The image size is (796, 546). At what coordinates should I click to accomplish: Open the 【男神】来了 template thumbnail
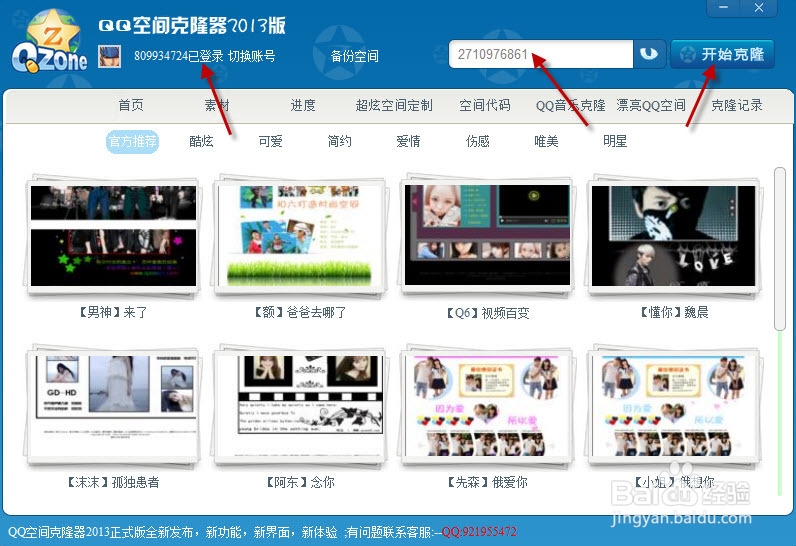(113, 235)
